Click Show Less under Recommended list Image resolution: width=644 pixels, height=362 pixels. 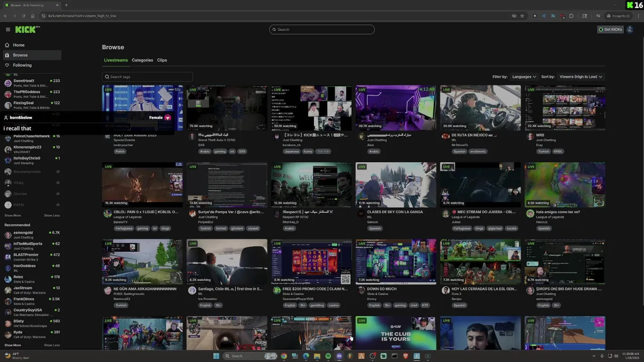point(52,345)
